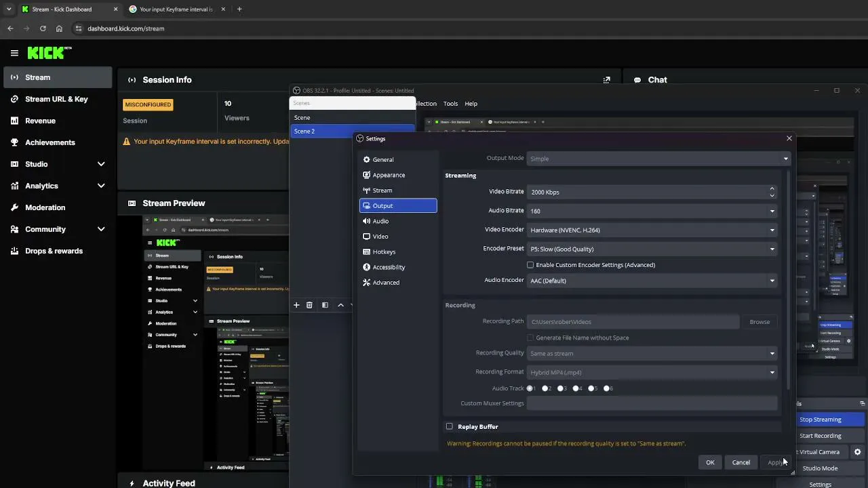Open Appearance settings in OBS

398,175
